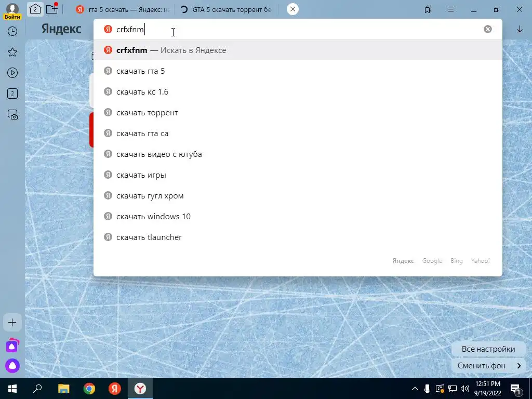The height and width of the screenshot is (399, 532).
Task: Open the notification center icon
Action: click(x=516, y=389)
